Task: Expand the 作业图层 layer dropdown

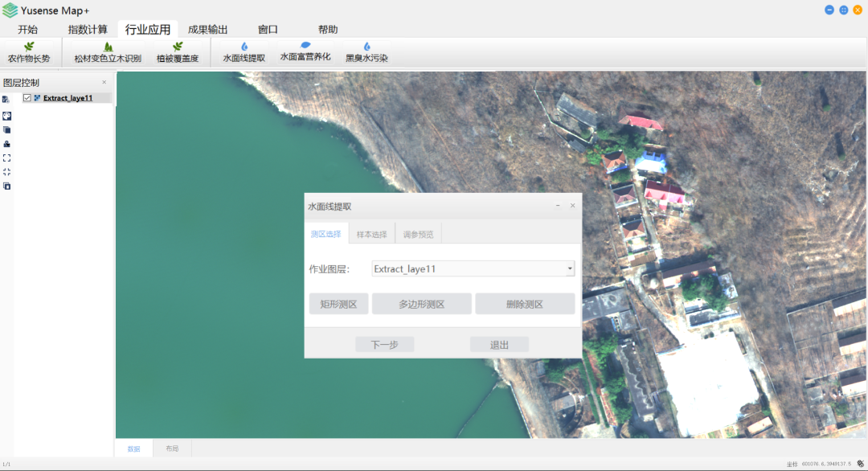Action: click(570, 269)
